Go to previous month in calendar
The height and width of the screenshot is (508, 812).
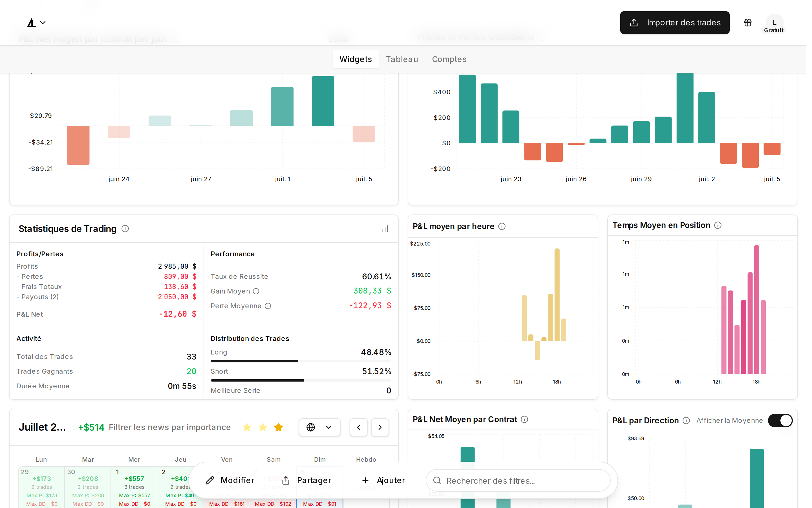click(x=358, y=427)
